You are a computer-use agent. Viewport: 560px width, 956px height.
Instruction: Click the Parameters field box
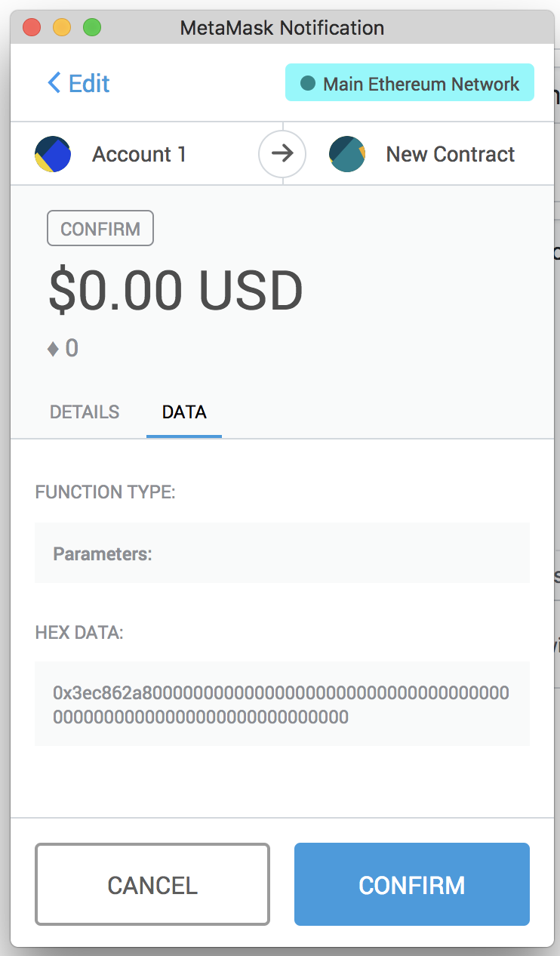282,553
